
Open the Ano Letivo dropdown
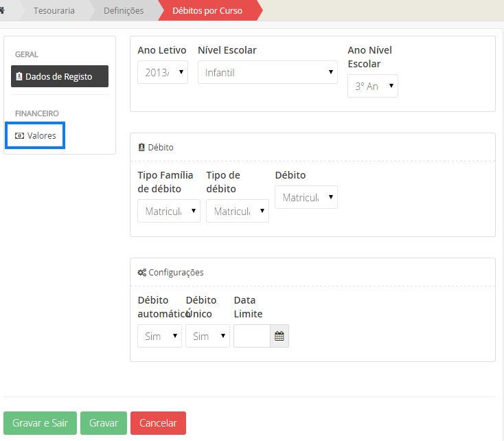[x=163, y=72]
